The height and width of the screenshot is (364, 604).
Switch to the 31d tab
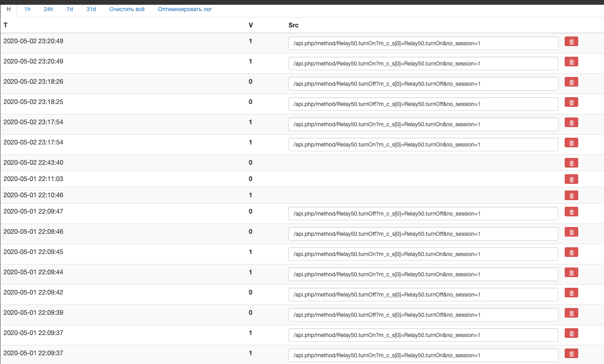point(91,9)
